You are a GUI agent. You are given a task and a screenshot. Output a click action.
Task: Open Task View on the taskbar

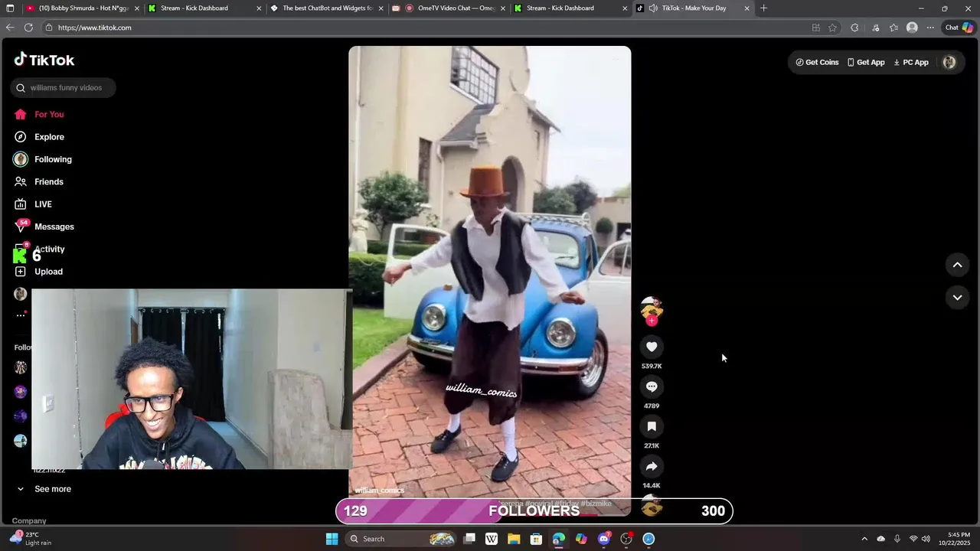point(469,539)
